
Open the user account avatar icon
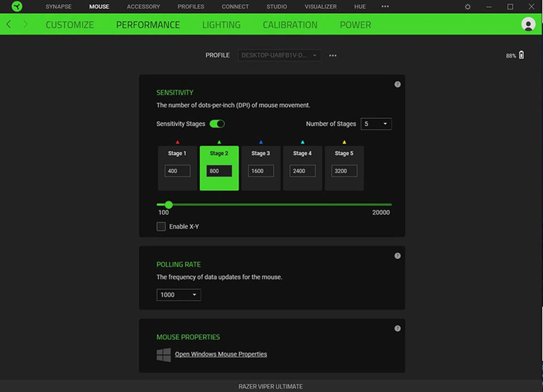point(528,25)
